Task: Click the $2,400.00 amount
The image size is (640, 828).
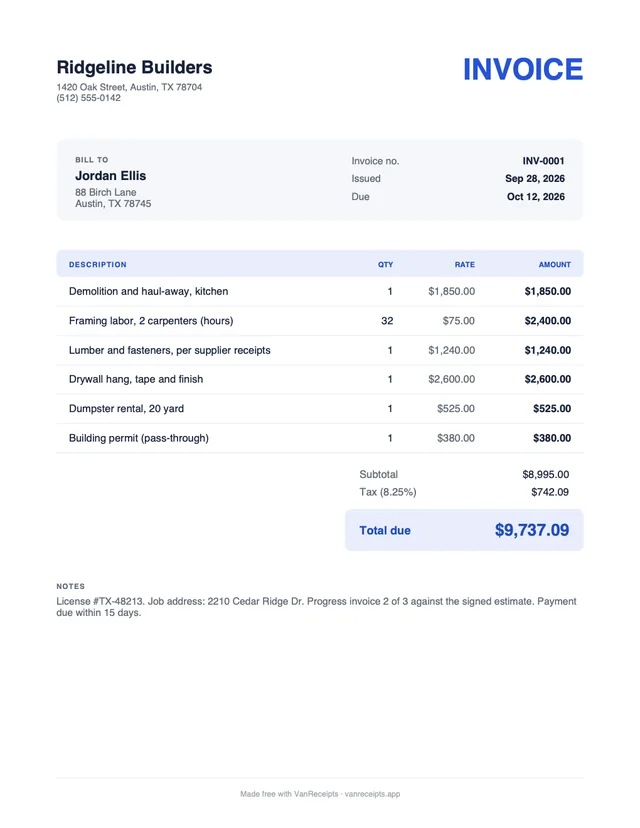Action: pyautogui.click(x=548, y=321)
